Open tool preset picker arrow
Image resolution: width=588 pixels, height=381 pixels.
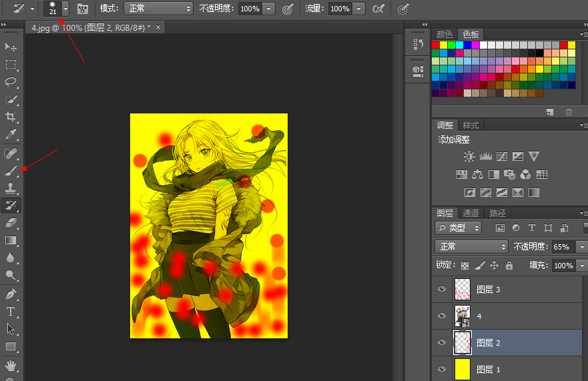pos(32,9)
